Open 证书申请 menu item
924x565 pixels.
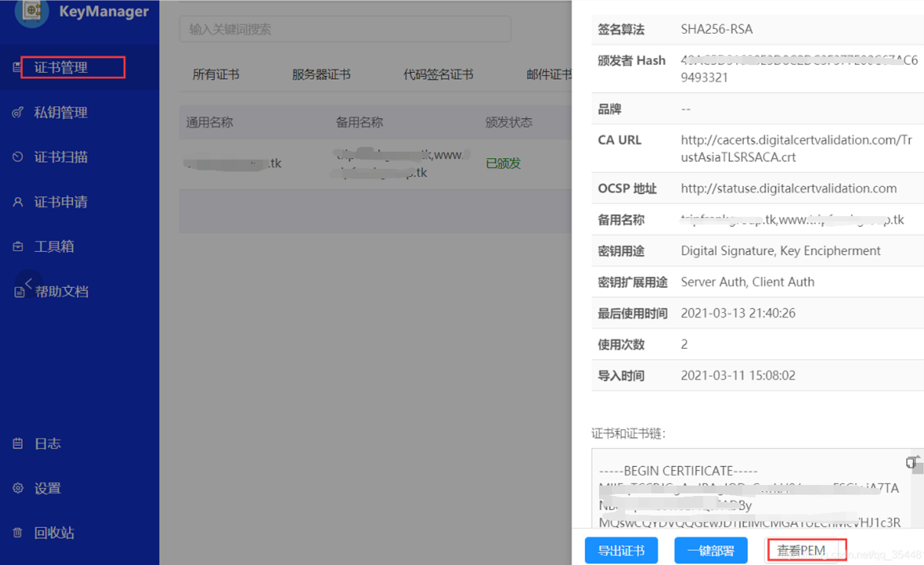[x=61, y=202]
